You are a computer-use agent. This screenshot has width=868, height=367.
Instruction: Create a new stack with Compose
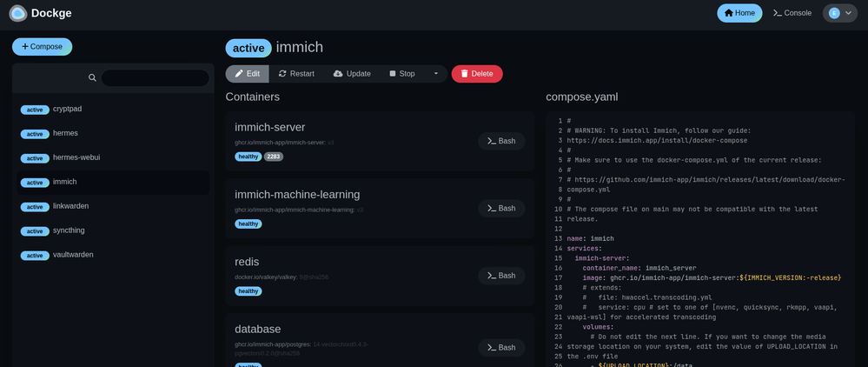pos(42,47)
